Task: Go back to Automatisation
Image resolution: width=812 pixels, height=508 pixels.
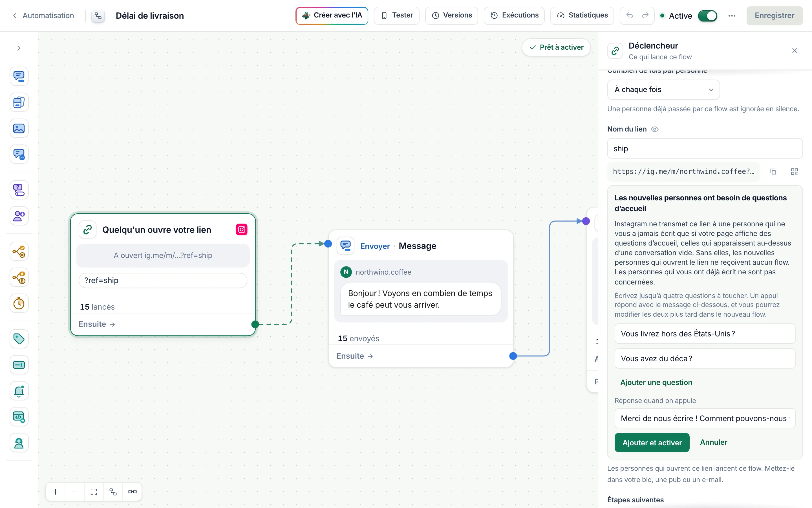Action: [x=43, y=16]
